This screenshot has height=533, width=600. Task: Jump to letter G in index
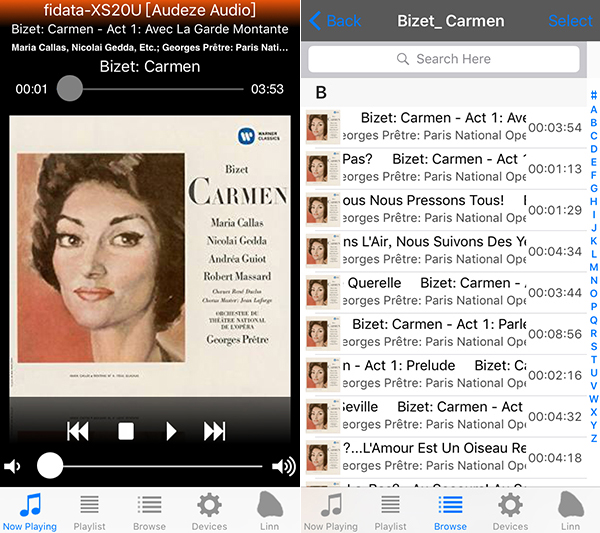tap(593, 188)
